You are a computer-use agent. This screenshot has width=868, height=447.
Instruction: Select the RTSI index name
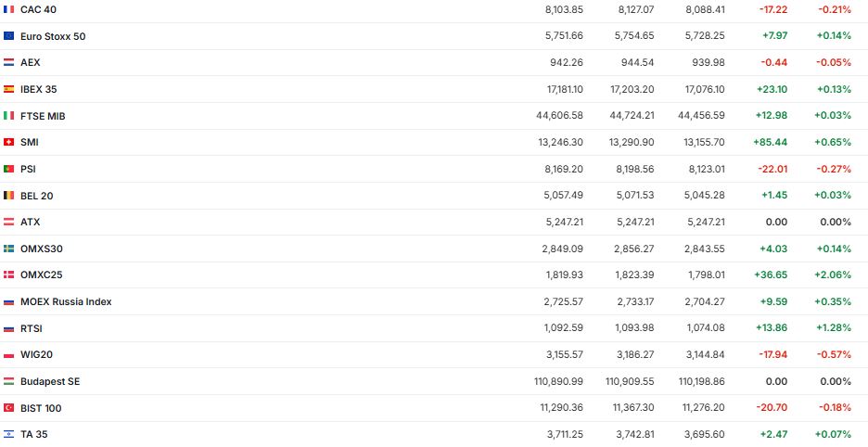click(32, 328)
